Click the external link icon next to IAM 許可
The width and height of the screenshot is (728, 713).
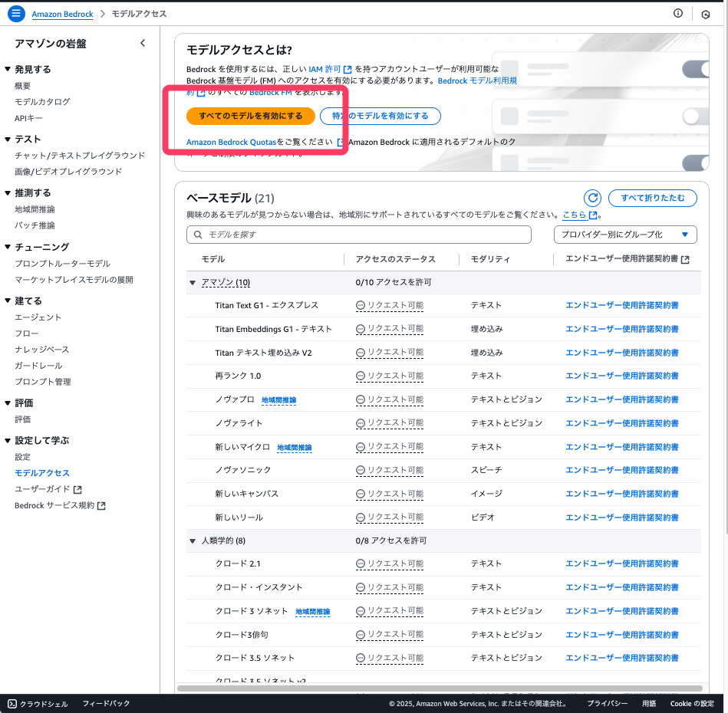348,70
